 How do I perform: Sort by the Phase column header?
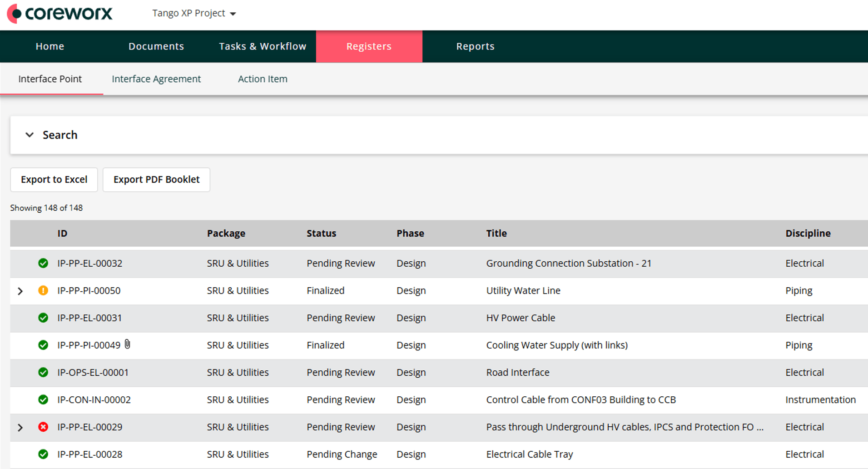tap(410, 233)
